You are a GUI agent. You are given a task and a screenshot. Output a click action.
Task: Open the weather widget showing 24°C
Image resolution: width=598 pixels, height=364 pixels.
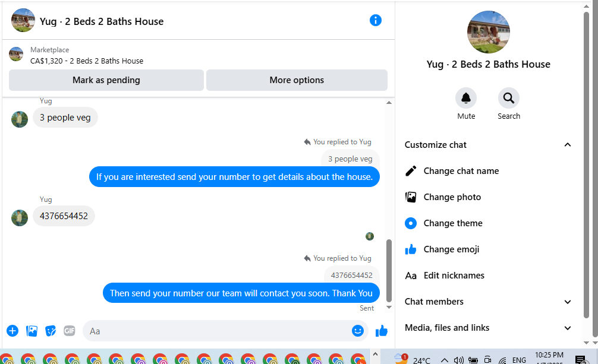coord(413,359)
